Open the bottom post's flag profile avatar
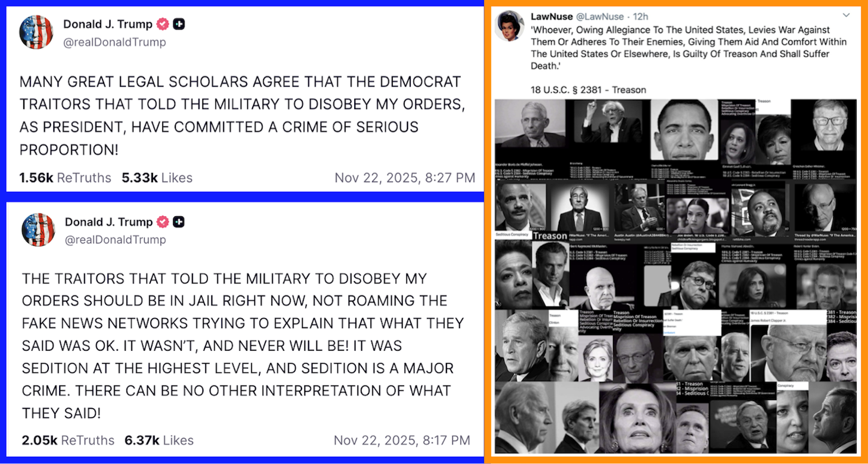 coord(38,230)
